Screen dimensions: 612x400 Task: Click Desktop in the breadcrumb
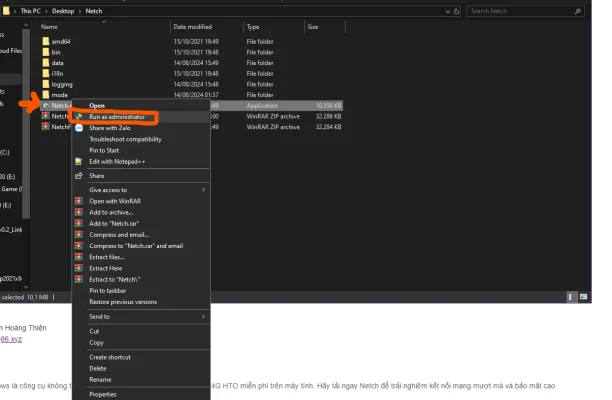63,11
